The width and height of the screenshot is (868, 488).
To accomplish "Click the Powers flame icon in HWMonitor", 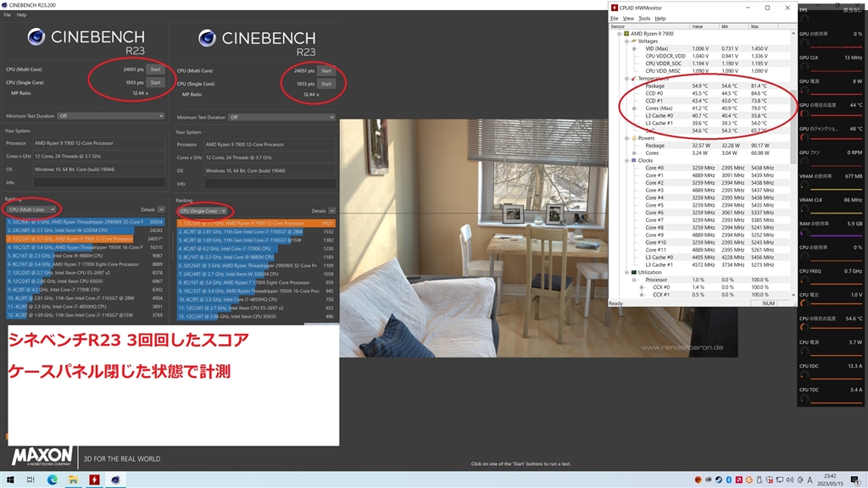I will pyautogui.click(x=634, y=138).
